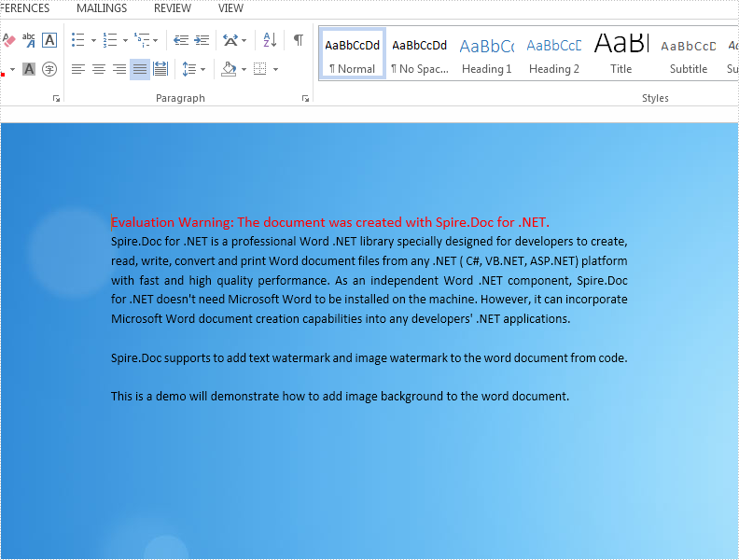
Task: Open the MAILINGS ribbon tab
Action: tap(102, 8)
